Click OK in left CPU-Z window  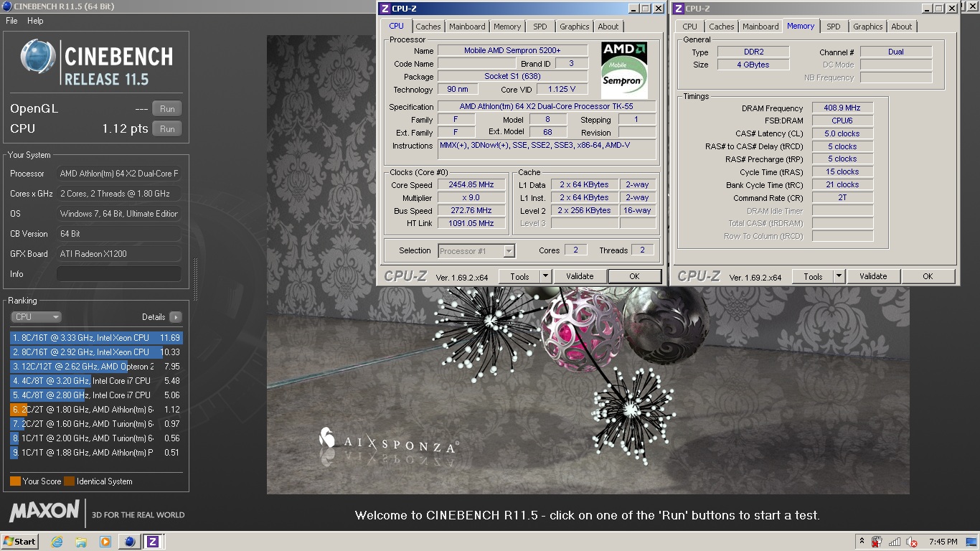click(x=634, y=276)
